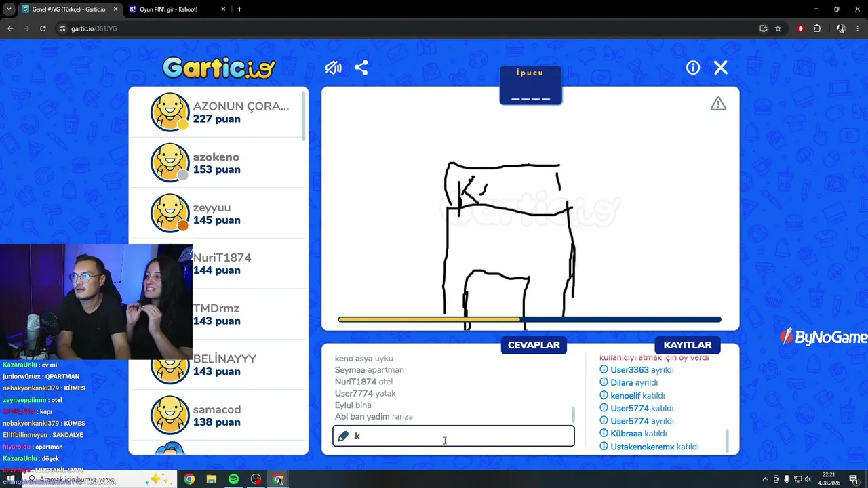Select player name NuriT1874
868x488 pixels.
point(222,258)
